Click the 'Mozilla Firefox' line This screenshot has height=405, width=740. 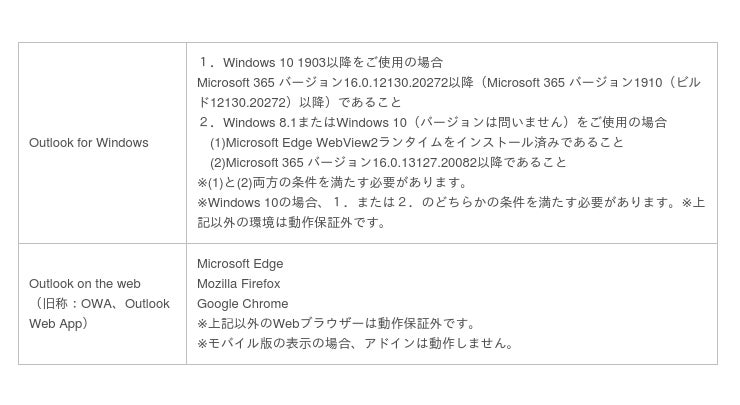[239, 284]
